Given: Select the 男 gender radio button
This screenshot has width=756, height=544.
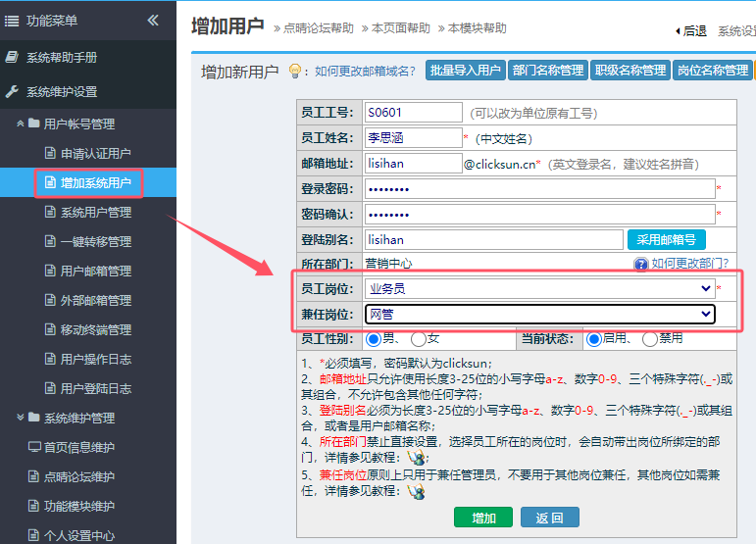Looking at the screenshot, I should 373,339.
